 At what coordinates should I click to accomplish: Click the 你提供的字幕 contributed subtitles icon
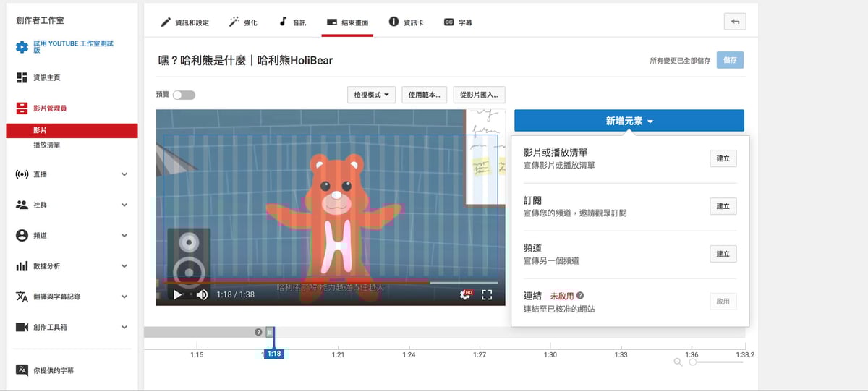22,370
